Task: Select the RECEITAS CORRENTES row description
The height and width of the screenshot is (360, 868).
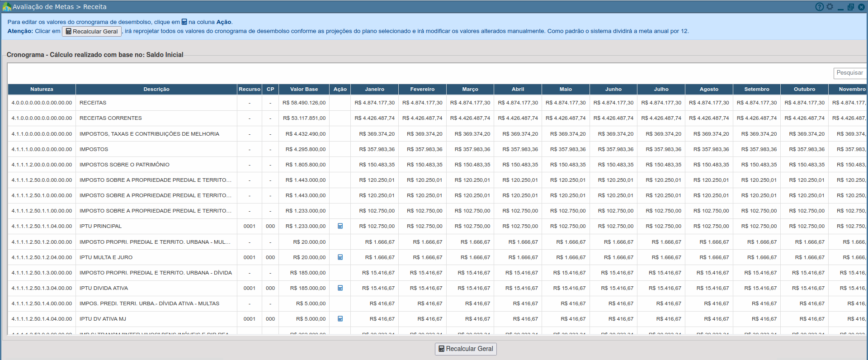Action: [x=111, y=118]
